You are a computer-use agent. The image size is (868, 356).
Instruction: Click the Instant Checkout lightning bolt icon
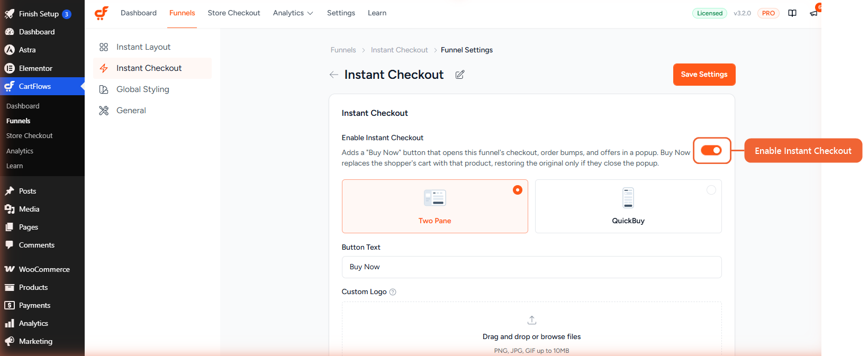coord(104,68)
